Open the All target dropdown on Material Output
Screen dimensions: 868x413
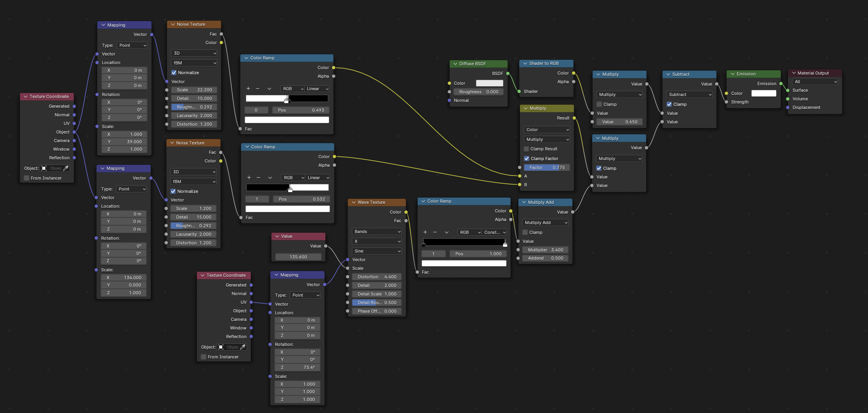point(815,82)
